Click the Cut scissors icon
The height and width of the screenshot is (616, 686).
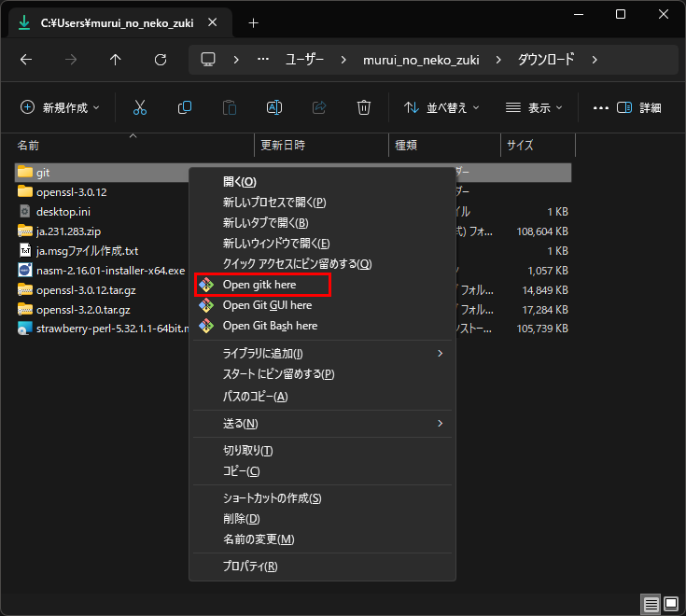click(x=140, y=107)
